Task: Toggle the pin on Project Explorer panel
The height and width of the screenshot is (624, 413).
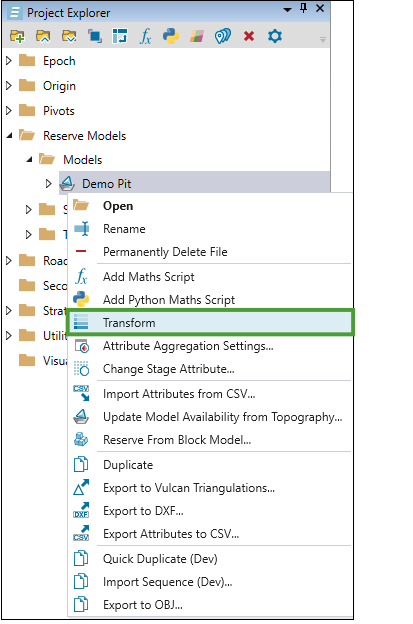Action: (x=304, y=8)
